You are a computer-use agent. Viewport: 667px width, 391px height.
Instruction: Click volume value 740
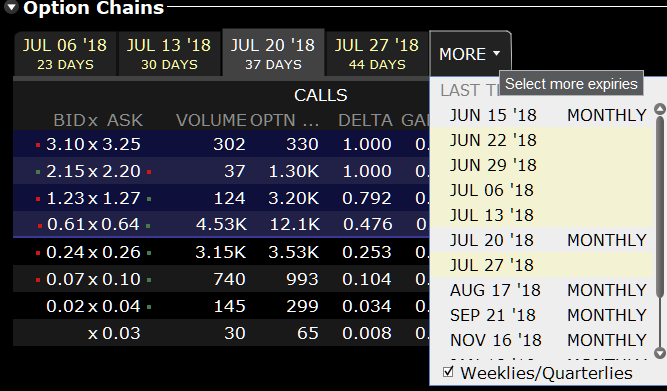pos(229,279)
